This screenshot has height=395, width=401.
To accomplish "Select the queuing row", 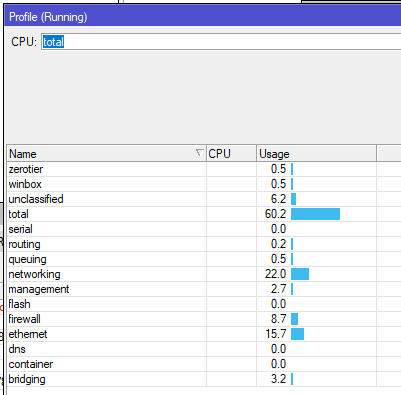I will 204,259.
